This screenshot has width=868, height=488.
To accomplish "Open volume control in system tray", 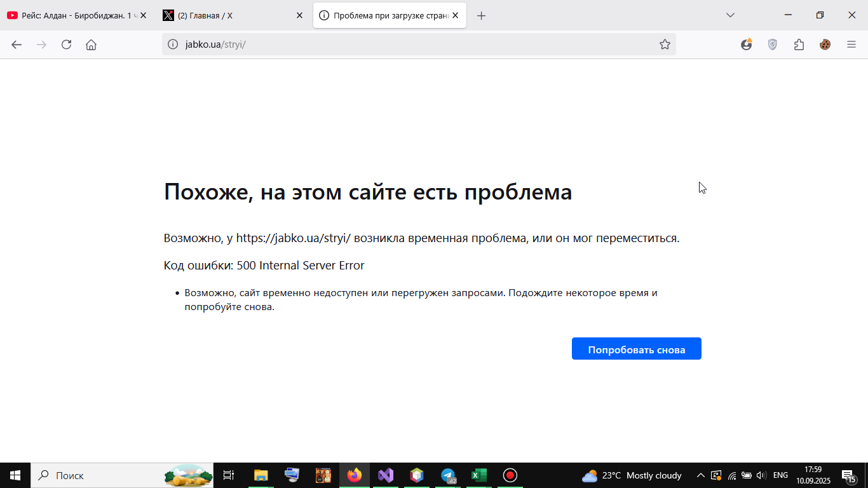I will coord(761,475).
